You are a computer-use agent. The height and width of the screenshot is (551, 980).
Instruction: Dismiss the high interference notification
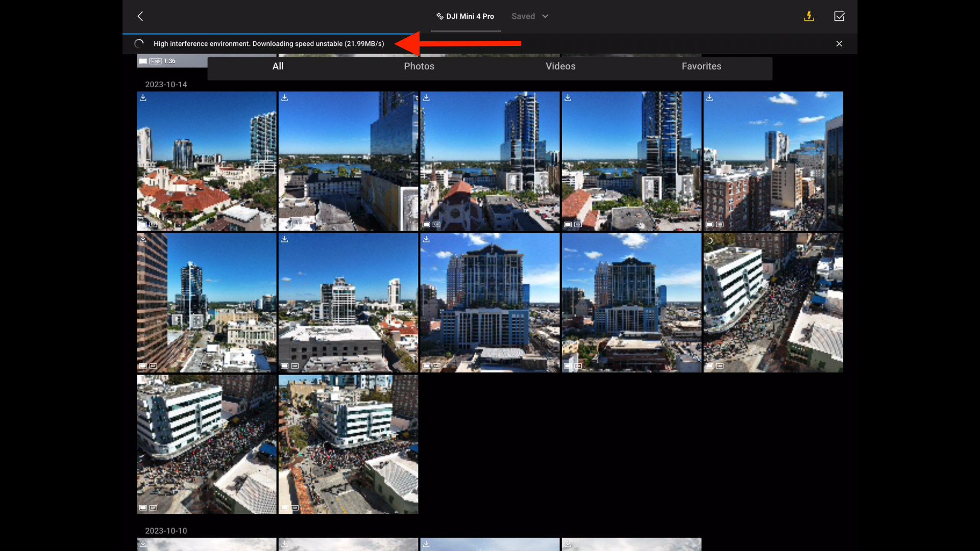[839, 44]
